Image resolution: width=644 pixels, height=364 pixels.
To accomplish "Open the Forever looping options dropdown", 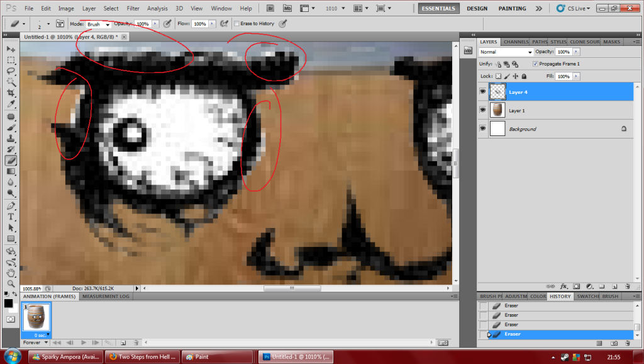I will pos(36,343).
